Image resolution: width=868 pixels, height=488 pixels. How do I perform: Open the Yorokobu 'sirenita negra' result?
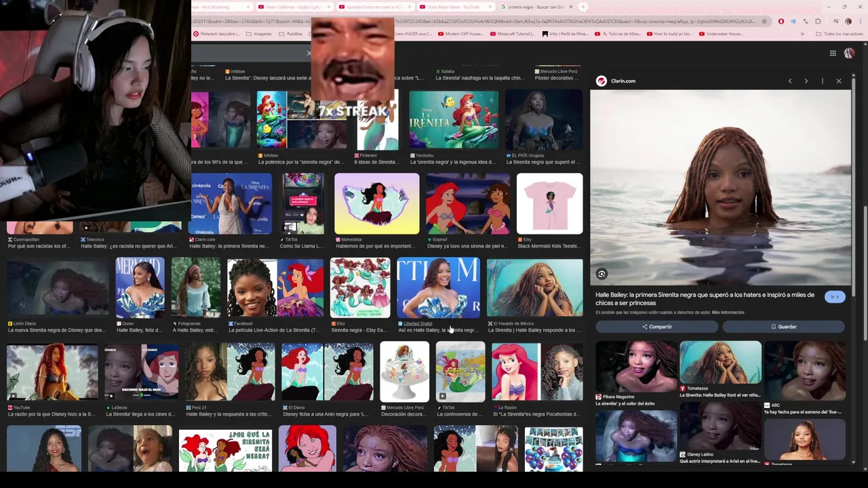454,120
